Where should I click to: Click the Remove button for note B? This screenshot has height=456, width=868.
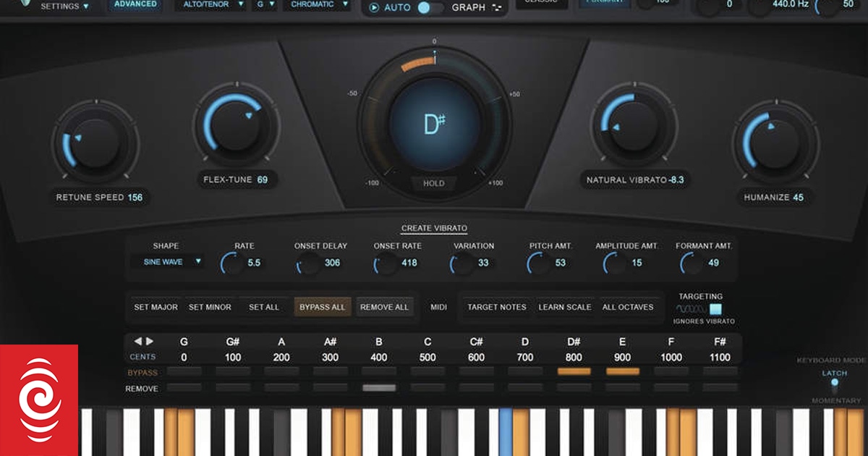(x=379, y=388)
